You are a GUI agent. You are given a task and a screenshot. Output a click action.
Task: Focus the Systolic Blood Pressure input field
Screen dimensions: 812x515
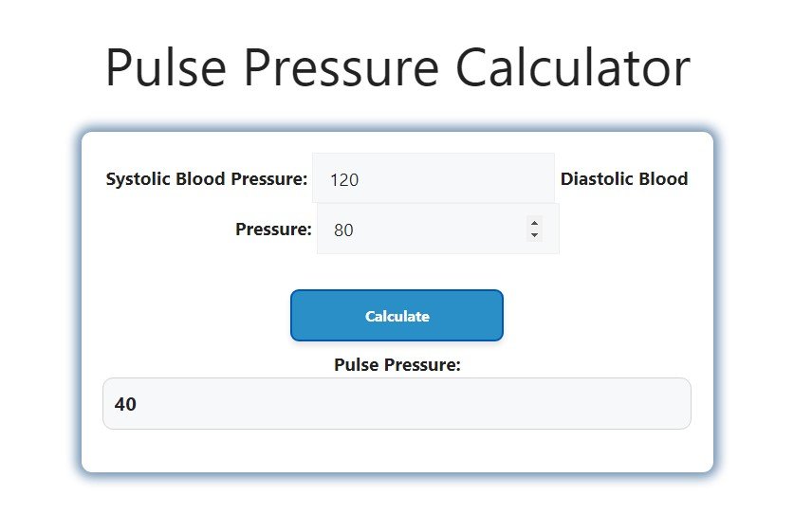[x=433, y=178]
